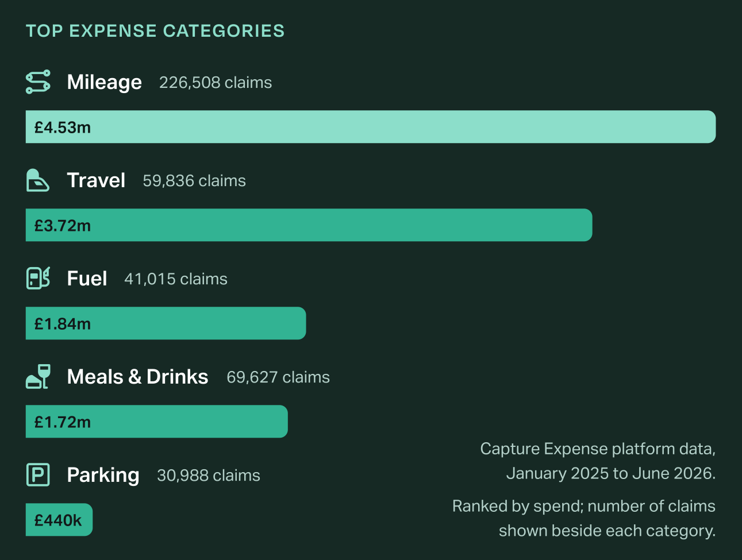Screen dimensions: 742x560
Task: Click the Parking P icon
Action: 38,475
